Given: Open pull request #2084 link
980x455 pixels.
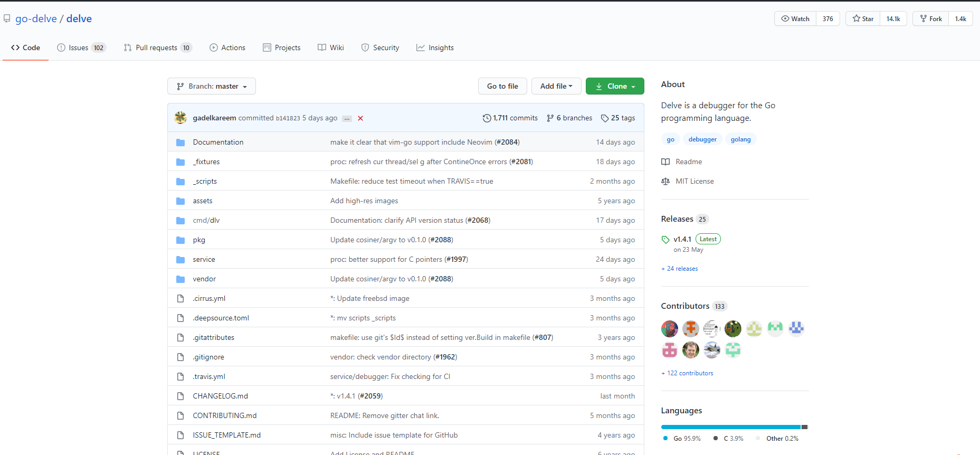Looking at the screenshot, I should (x=507, y=143).
